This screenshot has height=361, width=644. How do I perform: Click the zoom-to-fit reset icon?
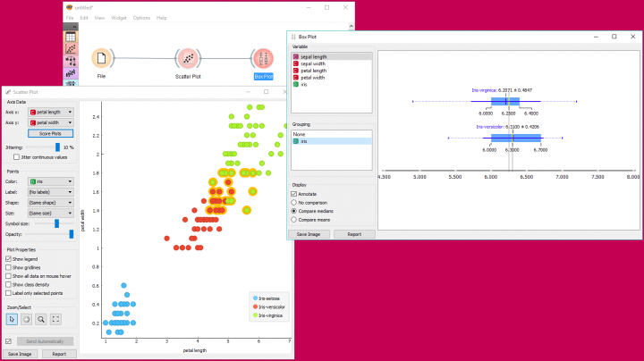tap(55, 319)
